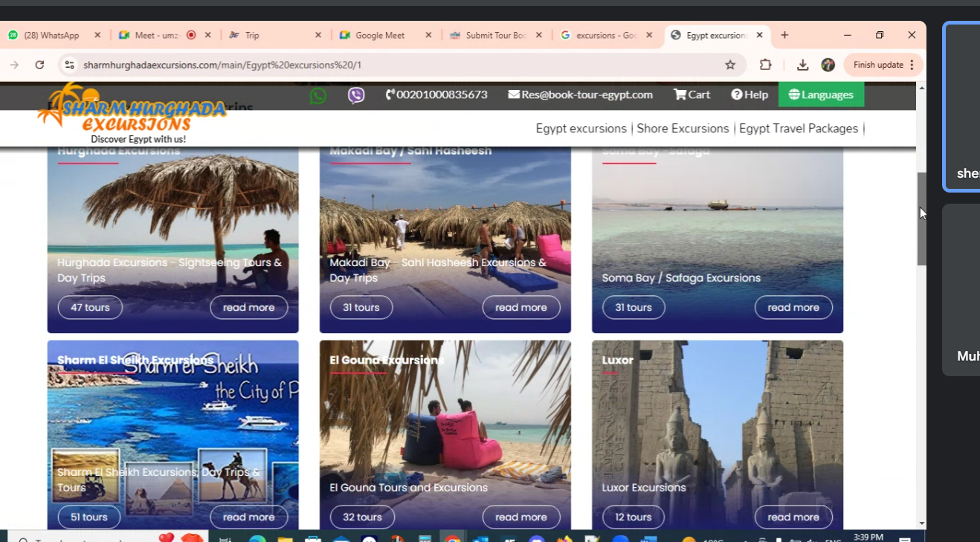Click 31 tours on Soma Bay card
The height and width of the screenshot is (542, 980).
[x=634, y=307]
